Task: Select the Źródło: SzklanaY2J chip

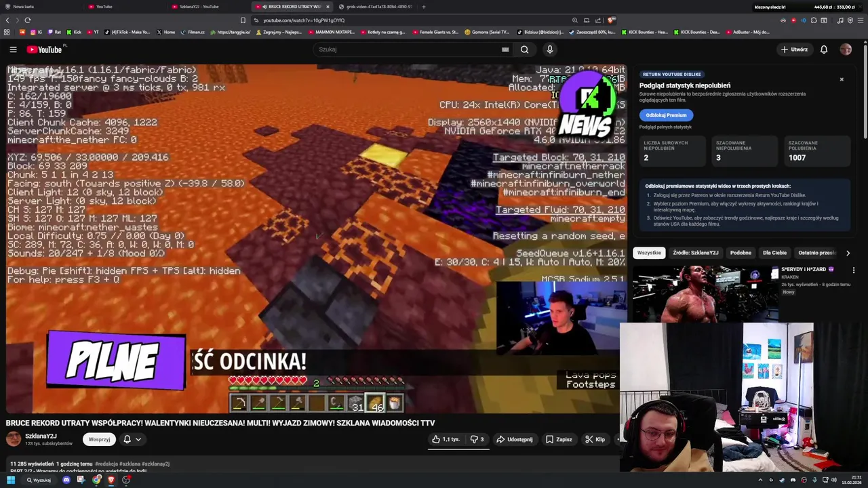Action: [x=696, y=253]
